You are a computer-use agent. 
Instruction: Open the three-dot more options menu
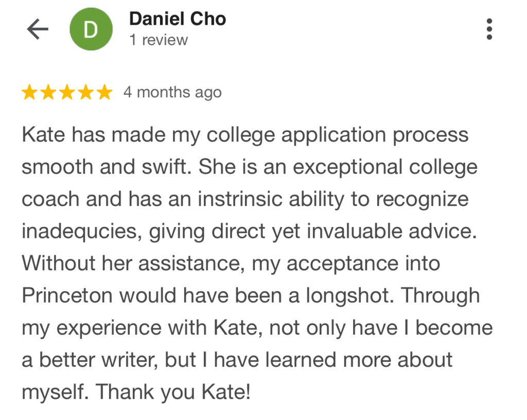[489, 29]
